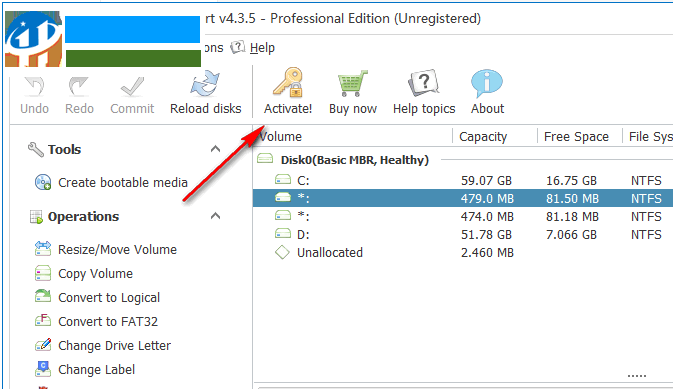673x389 pixels.
Task: Click the Copy Volume icon
Action: (43, 273)
